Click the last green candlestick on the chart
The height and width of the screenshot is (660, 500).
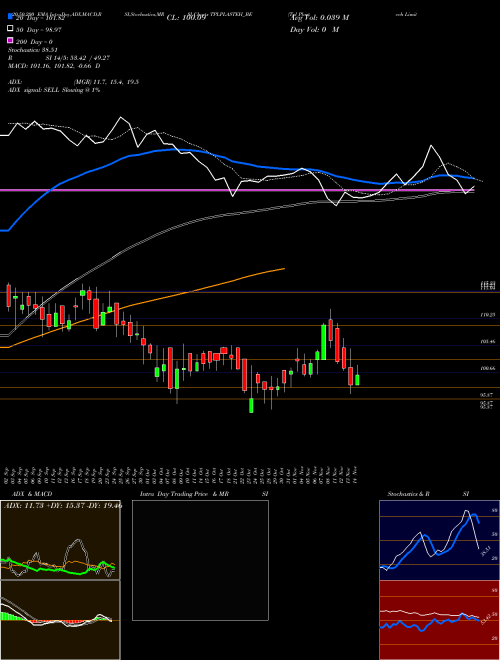[357, 380]
